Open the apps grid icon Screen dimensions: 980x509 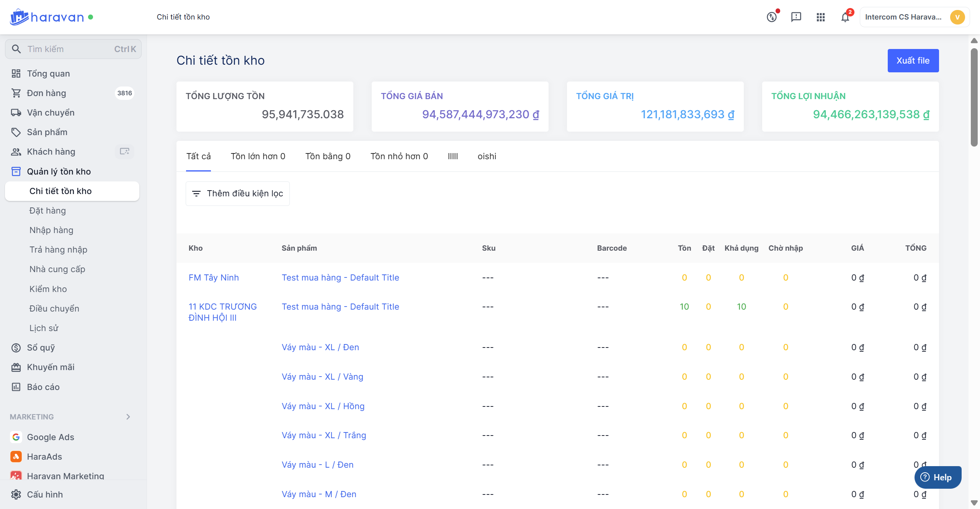coord(820,17)
